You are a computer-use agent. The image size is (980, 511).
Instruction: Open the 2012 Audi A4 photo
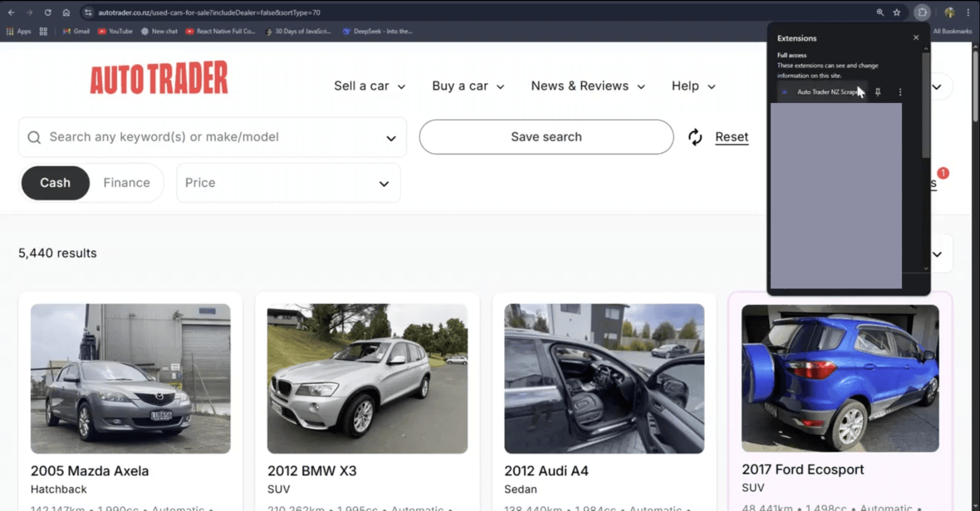(x=604, y=378)
